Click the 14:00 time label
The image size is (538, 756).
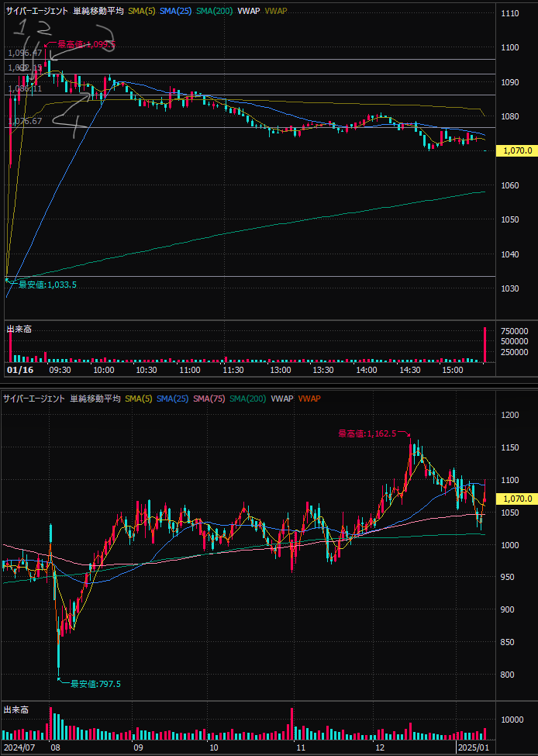367,370
